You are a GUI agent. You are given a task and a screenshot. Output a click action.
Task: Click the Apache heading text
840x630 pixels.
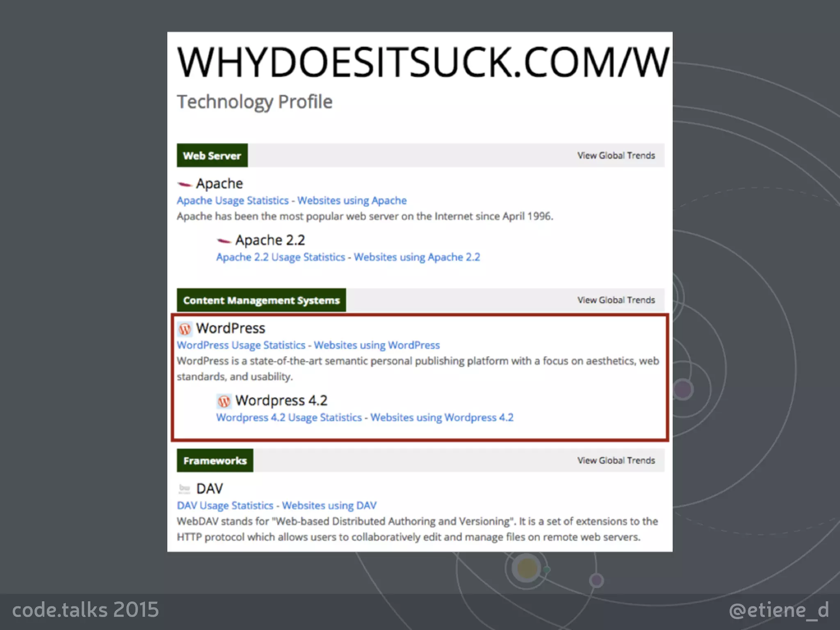[219, 183]
